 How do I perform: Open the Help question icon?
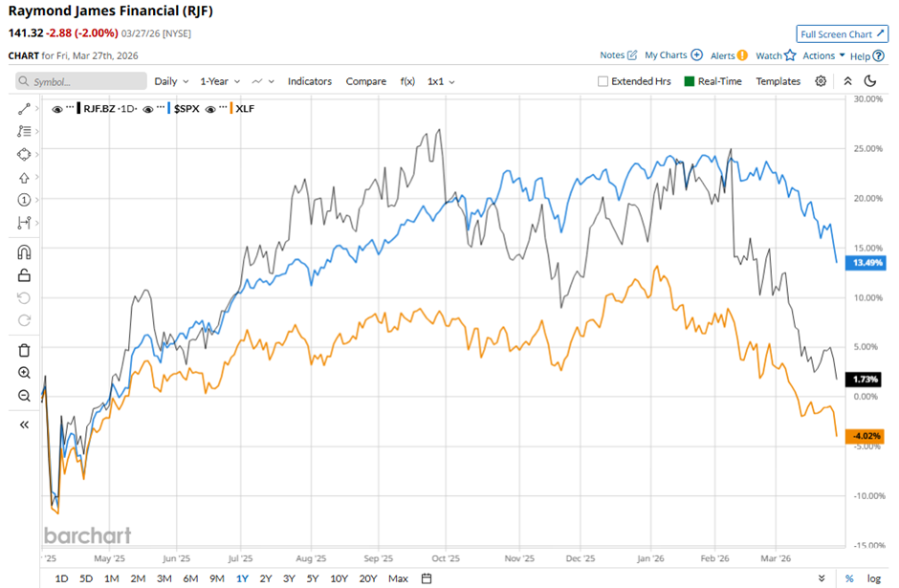[x=878, y=55]
